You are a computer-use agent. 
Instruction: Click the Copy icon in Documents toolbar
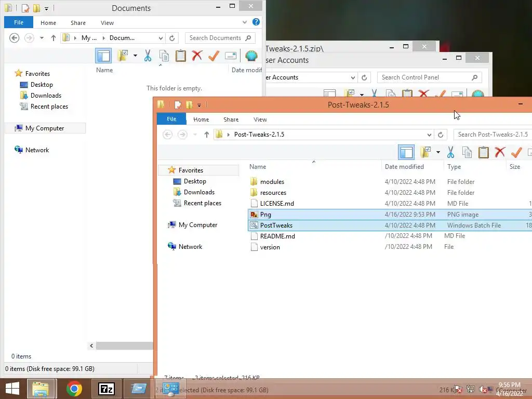pos(164,56)
